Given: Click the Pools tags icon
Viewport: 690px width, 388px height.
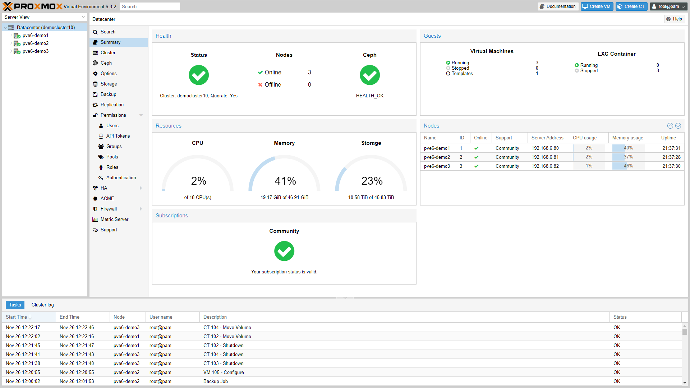Looking at the screenshot, I should click(x=101, y=157).
